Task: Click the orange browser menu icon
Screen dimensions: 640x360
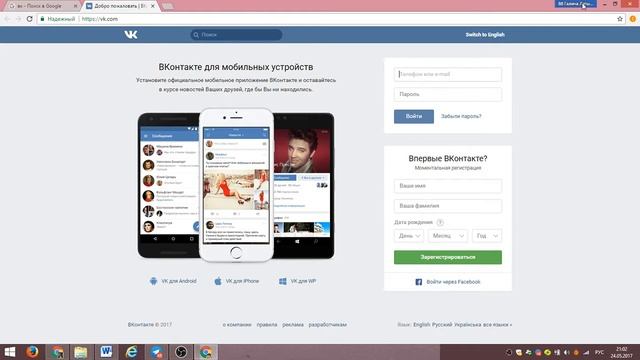Action: (633, 19)
